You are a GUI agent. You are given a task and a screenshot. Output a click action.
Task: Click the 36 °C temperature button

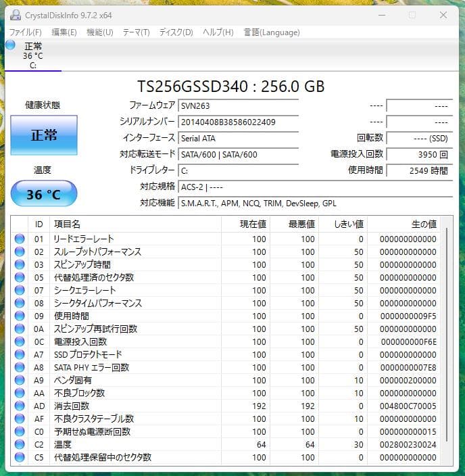44,194
